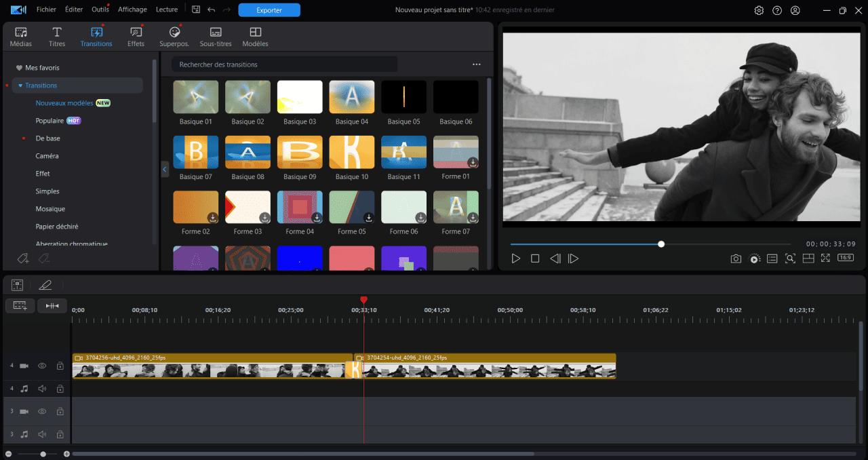Click the Exporter button

point(269,10)
